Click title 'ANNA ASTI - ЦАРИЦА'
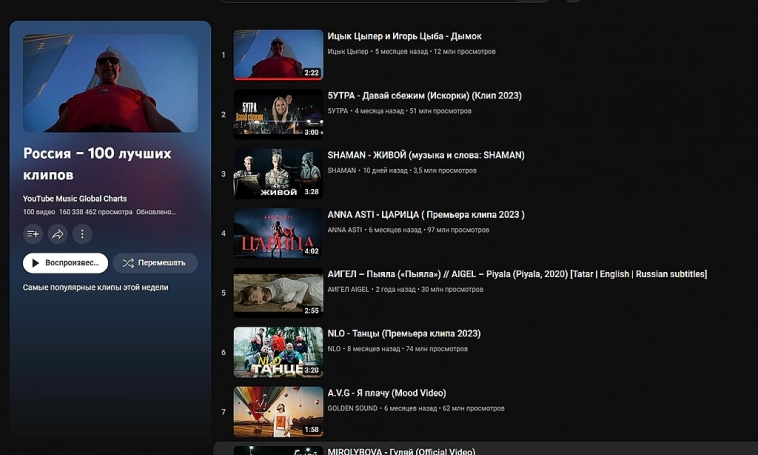This screenshot has width=758, height=455. [426, 215]
